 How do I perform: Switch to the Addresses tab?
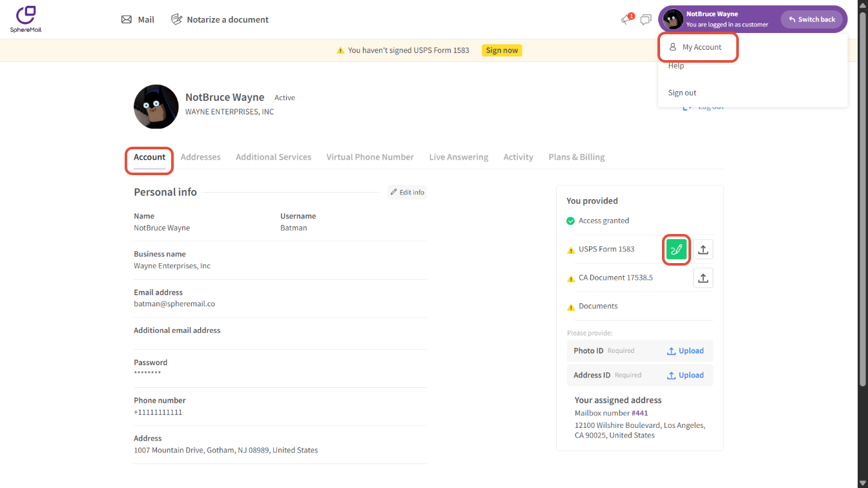(200, 157)
